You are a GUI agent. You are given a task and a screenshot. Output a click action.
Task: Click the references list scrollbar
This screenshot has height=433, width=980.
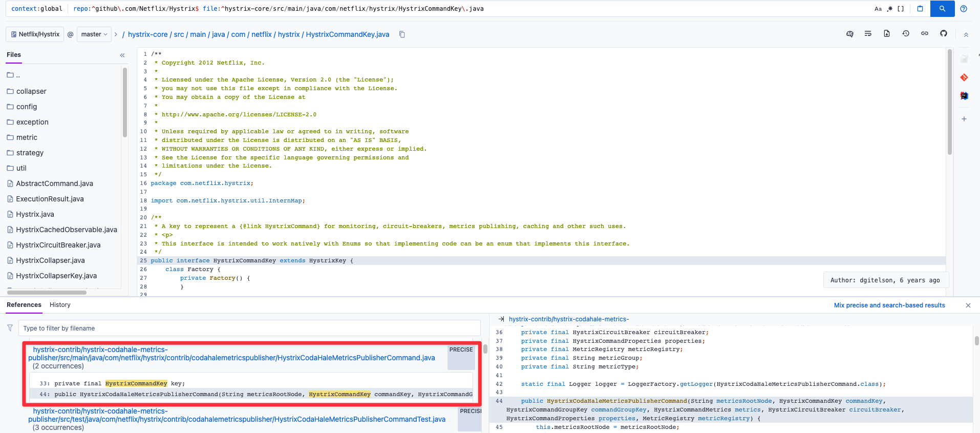(485, 349)
